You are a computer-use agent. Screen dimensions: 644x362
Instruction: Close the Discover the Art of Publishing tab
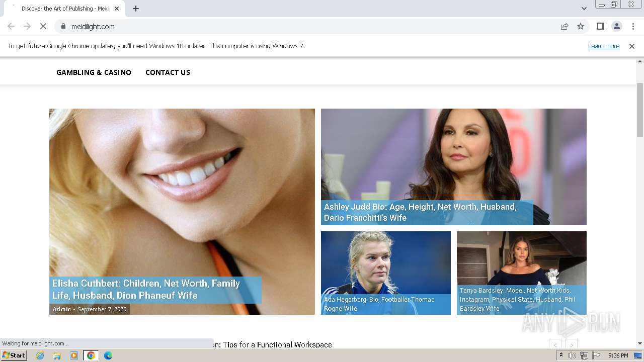click(x=117, y=9)
